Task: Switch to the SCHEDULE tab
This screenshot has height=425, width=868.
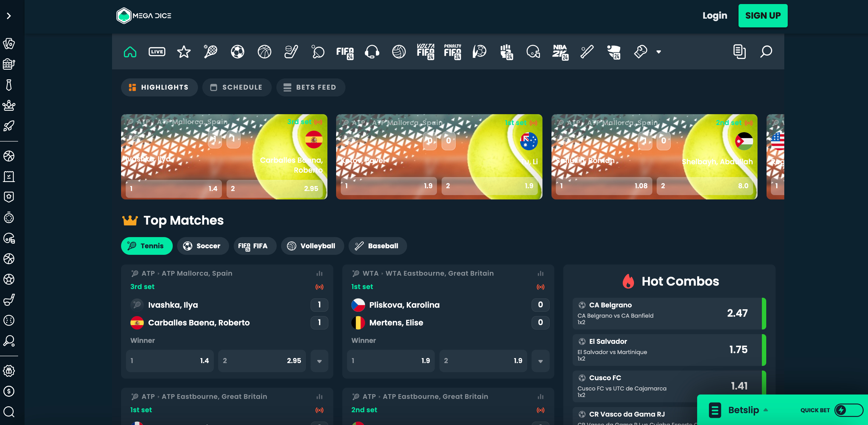Action: pos(237,87)
